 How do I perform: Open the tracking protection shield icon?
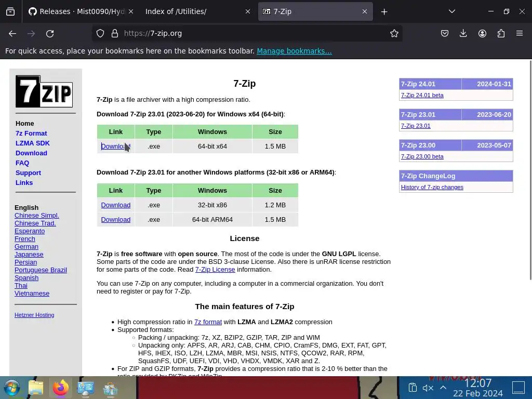[100, 33]
